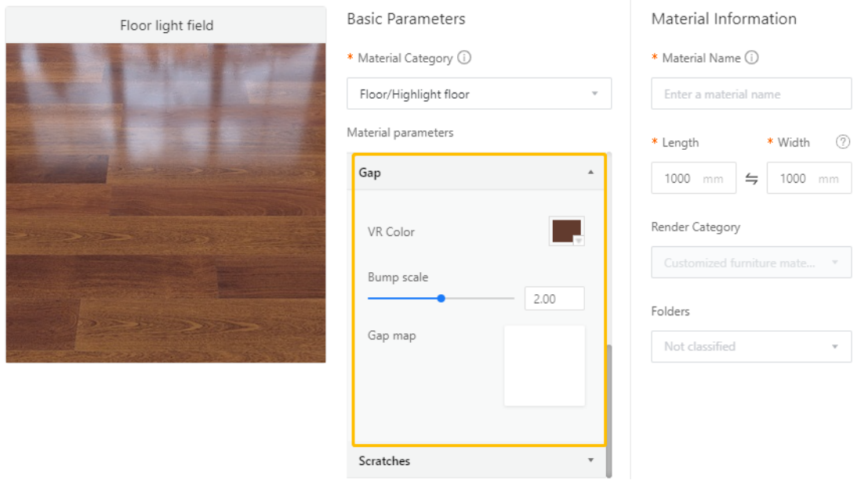Click the swap length and width icon
868x480 pixels.
coord(751,179)
